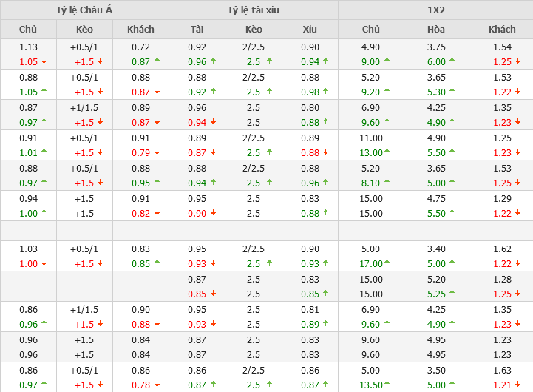
Task: Click the Xiu column header
Action: pos(310,30)
